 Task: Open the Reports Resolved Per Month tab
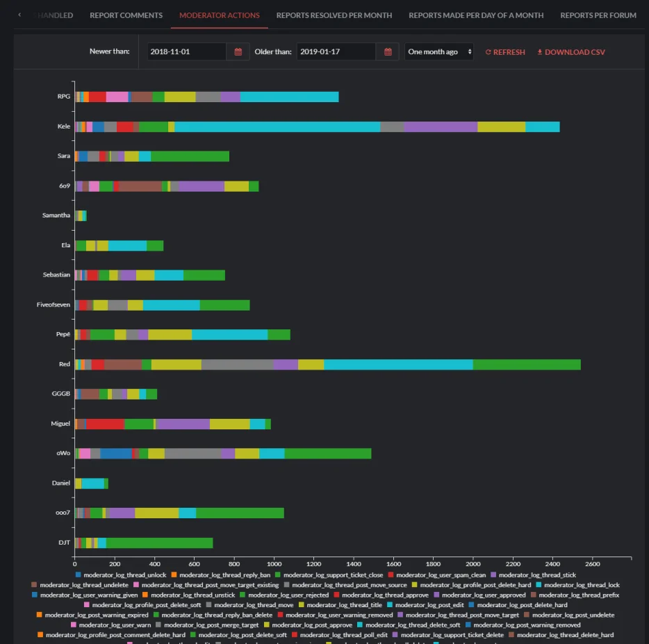(334, 15)
